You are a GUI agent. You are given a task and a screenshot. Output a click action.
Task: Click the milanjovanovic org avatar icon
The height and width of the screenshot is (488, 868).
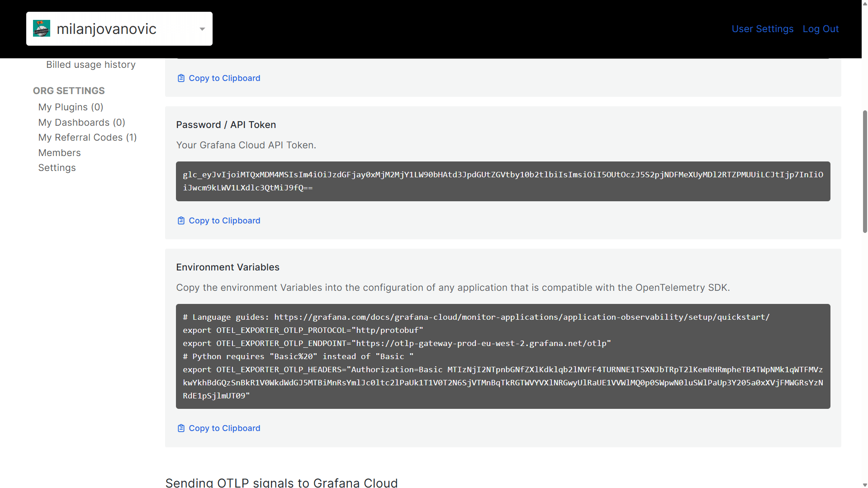(x=42, y=28)
